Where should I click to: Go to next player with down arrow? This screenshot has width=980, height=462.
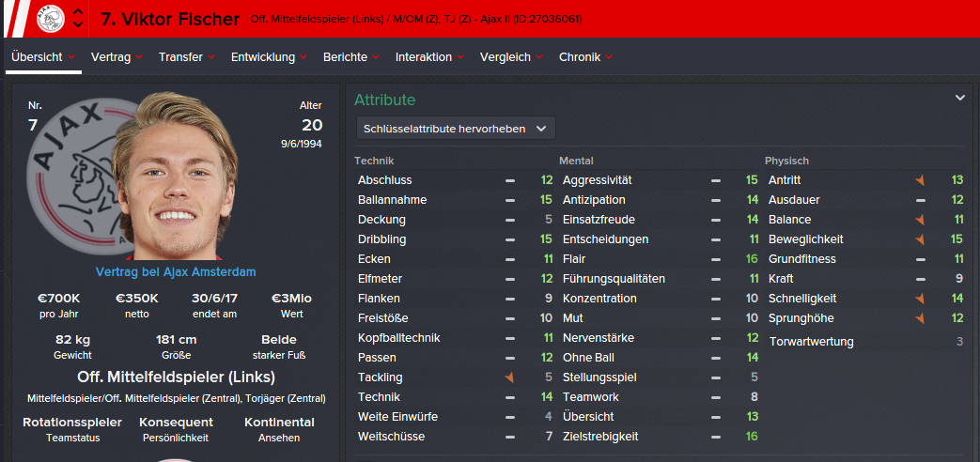78,24
